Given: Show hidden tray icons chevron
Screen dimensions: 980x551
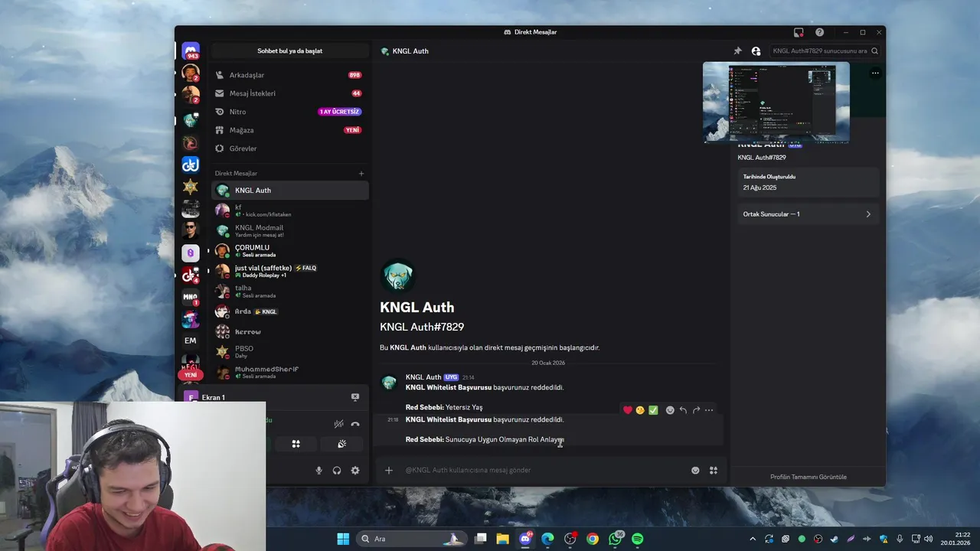Looking at the screenshot, I should point(753,539).
